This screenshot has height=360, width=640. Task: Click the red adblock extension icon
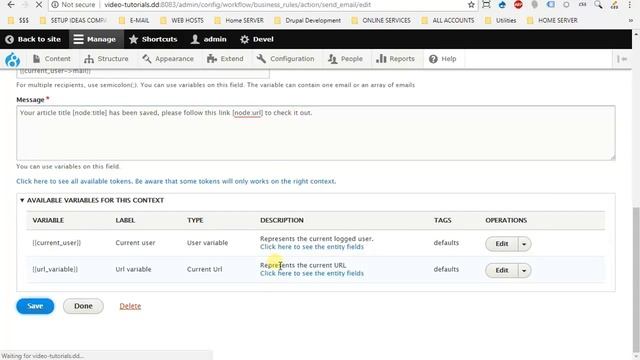coord(518,5)
